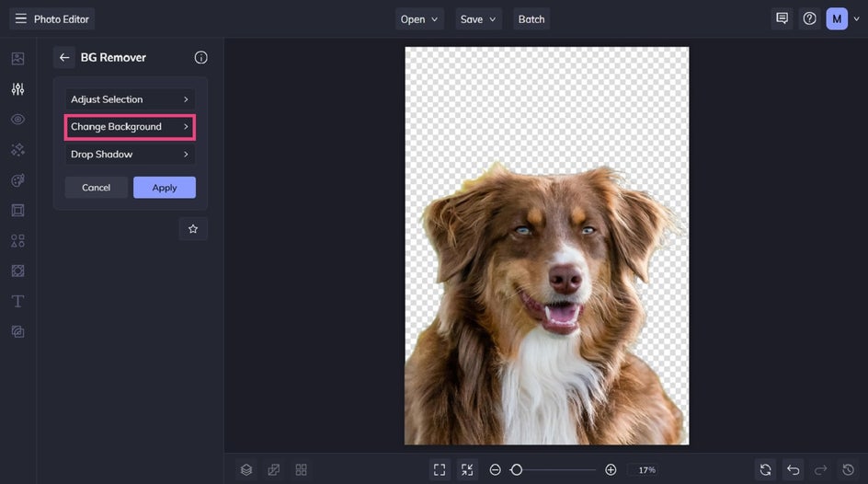Click the Photo Editor title label
This screenshot has height=484, width=868.
62,18
